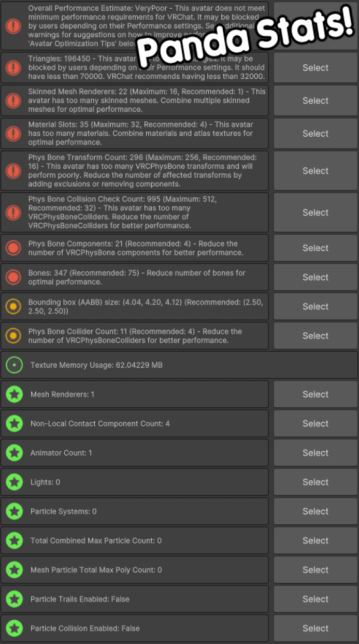
Task: Click the yellow icon beside Bounding box size
Action: pyautogui.click(x=13, y=307)
